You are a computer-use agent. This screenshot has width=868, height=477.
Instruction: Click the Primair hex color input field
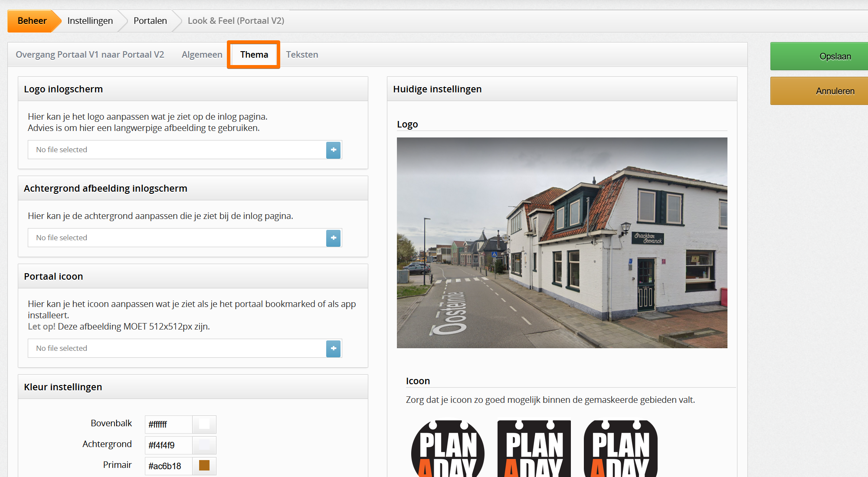168,466
